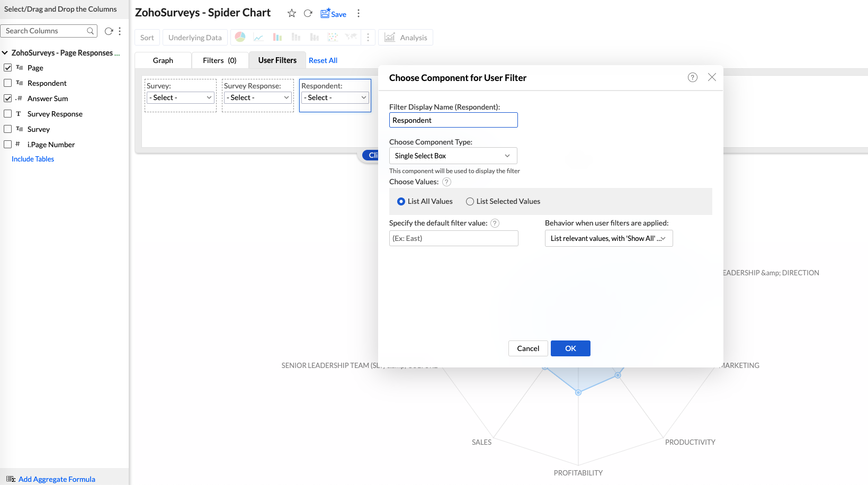Click the Filter Display Name input field
The width and height of the screenshot is (868, 485).
(x=453, y=120)
